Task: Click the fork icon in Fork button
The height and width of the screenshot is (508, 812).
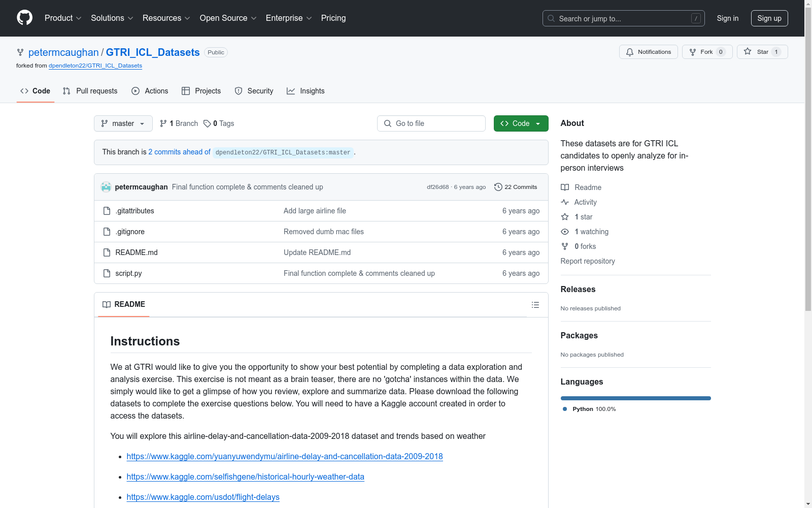Action: pos(693,52)
